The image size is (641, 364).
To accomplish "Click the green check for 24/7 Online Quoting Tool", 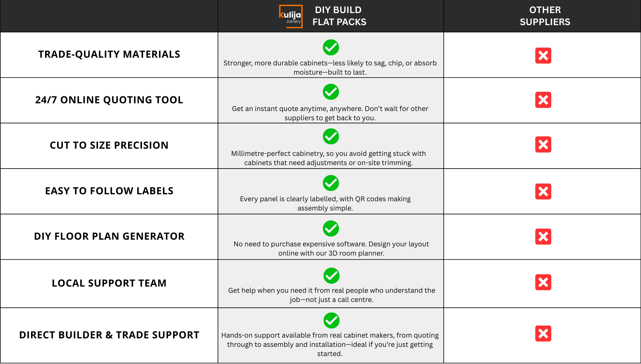I will point(331,92).
